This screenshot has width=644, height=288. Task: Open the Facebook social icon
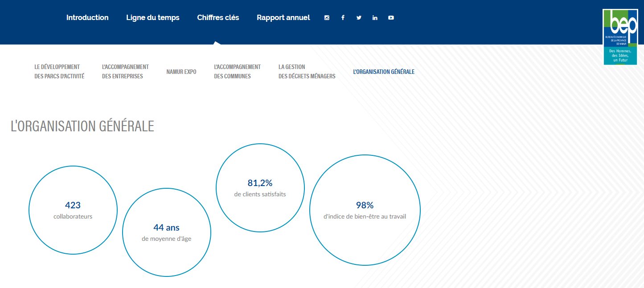click(x=343, y=18)
